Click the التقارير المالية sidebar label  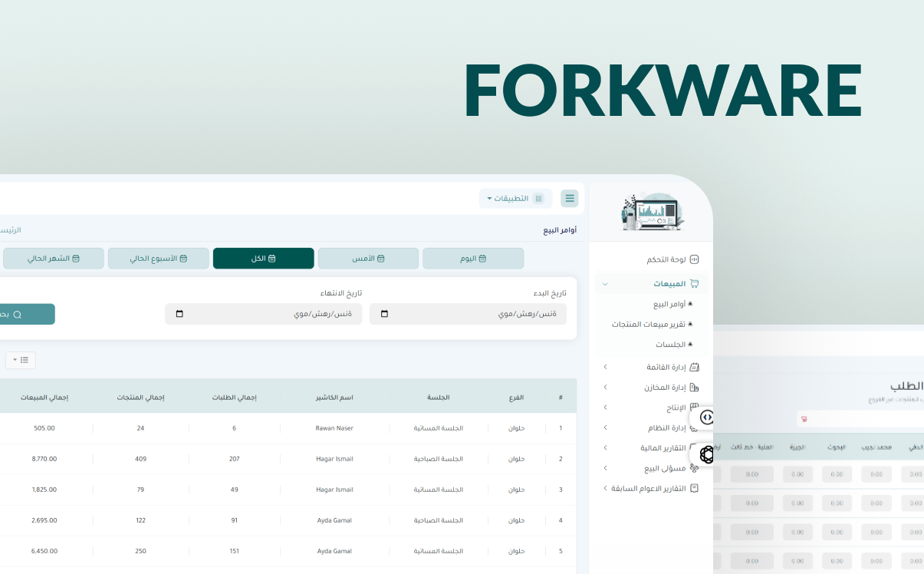click(x=663, y=447)
